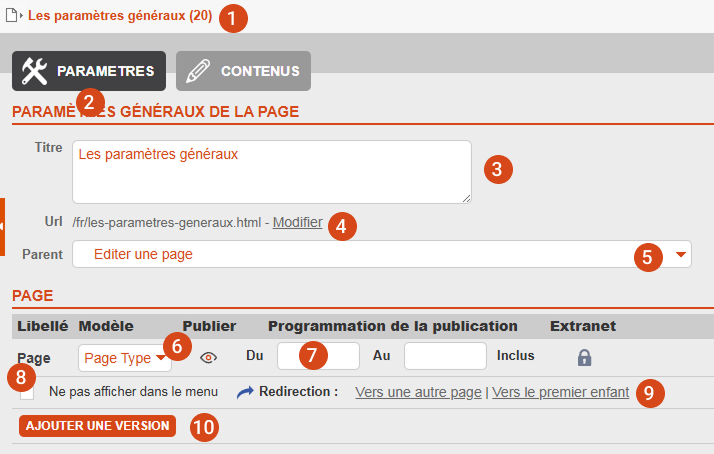Open the PARAMETRES tab
This screenshot has width=714, height=454.
click(x=89, y=71)
